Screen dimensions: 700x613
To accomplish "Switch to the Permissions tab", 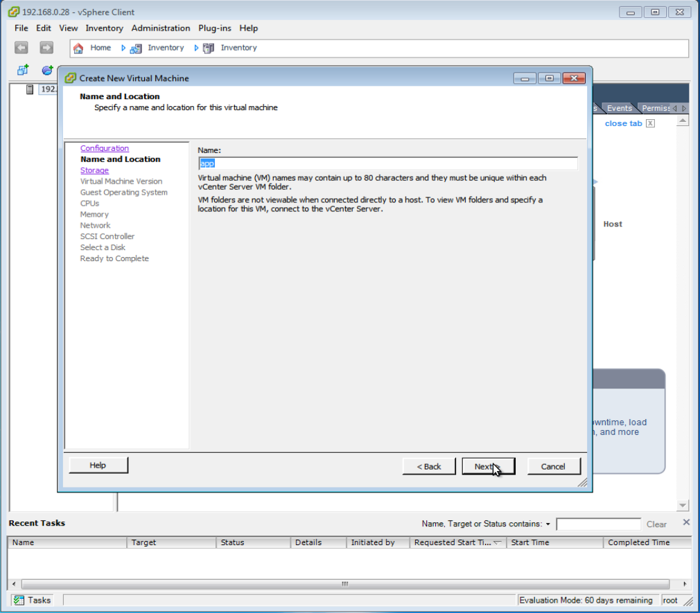I will click(x=654, y=108).
